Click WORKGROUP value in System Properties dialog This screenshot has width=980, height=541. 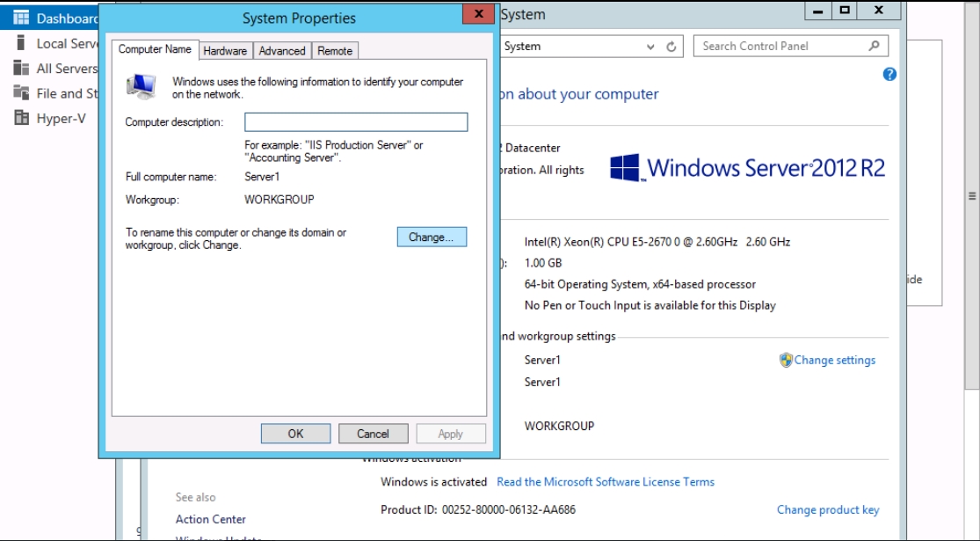(x=279, y=200)
